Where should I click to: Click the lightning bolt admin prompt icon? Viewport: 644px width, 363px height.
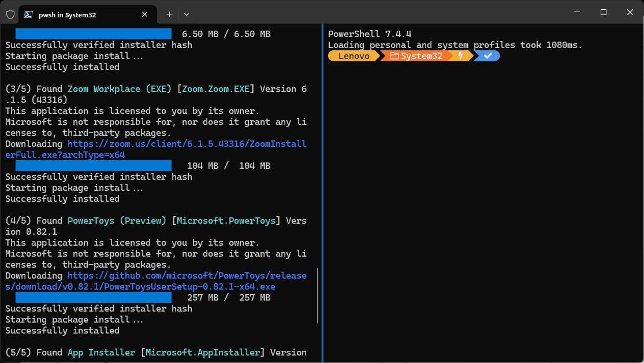pos(460,56)
